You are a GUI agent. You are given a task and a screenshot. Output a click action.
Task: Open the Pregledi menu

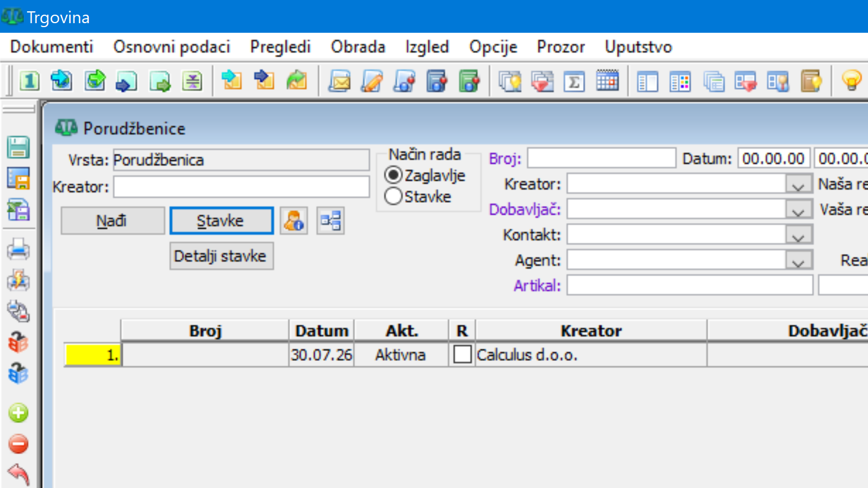coord(280,47)
